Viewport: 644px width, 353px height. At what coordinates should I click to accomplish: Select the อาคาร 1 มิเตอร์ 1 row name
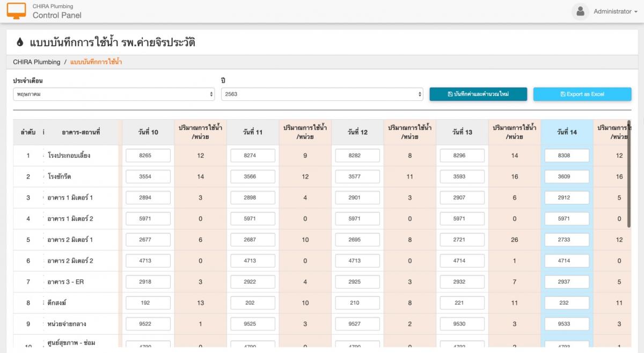tap(70, 197)
